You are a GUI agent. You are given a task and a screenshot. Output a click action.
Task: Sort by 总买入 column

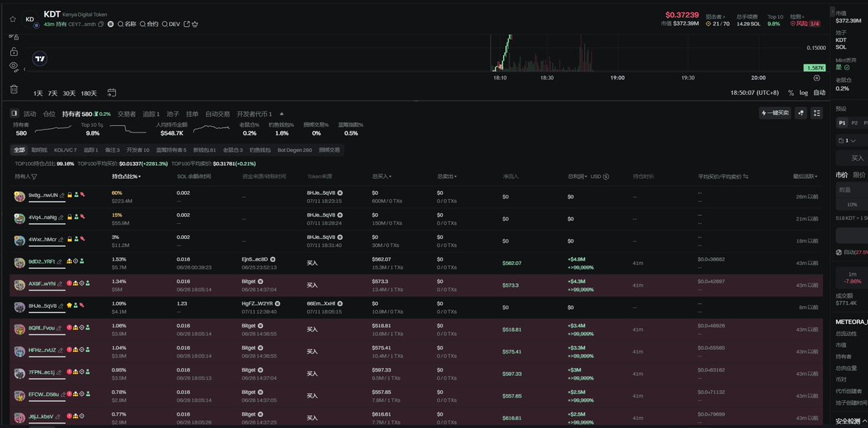[382, 177]
